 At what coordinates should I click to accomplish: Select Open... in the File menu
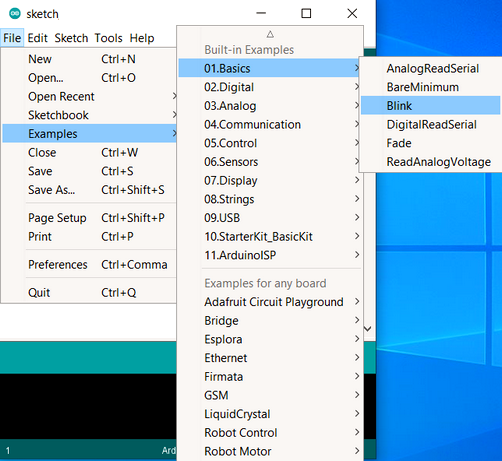[x=89, y=78]
